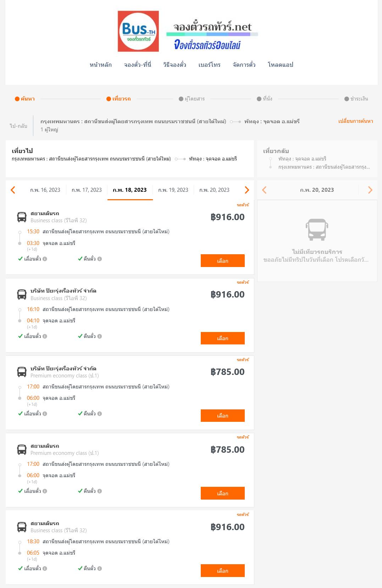This screenshot has height=588, width=382.
Task: Choose the 17:00 ปิยะรุ่งเรืองทัวร์ trip เลือก button
Action: (x=223, y=415)
